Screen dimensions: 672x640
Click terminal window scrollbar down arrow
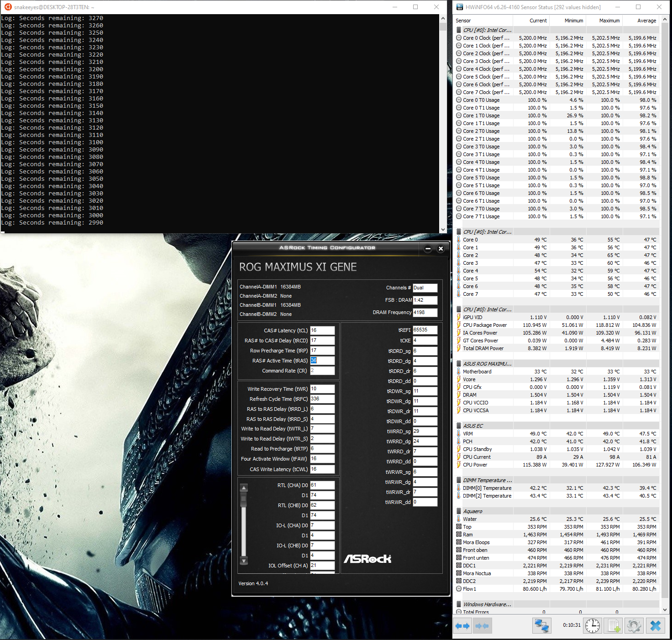pos(443,230)
